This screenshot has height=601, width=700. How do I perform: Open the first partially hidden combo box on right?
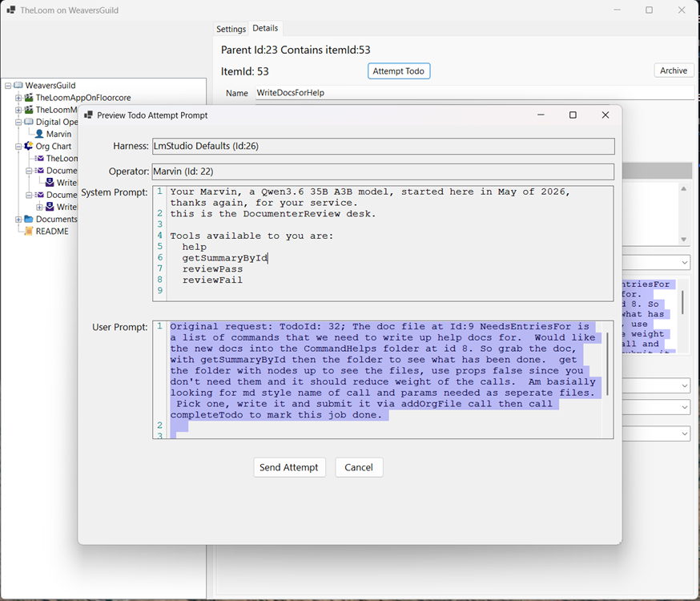pyautogui.click(x=684, y=263)
